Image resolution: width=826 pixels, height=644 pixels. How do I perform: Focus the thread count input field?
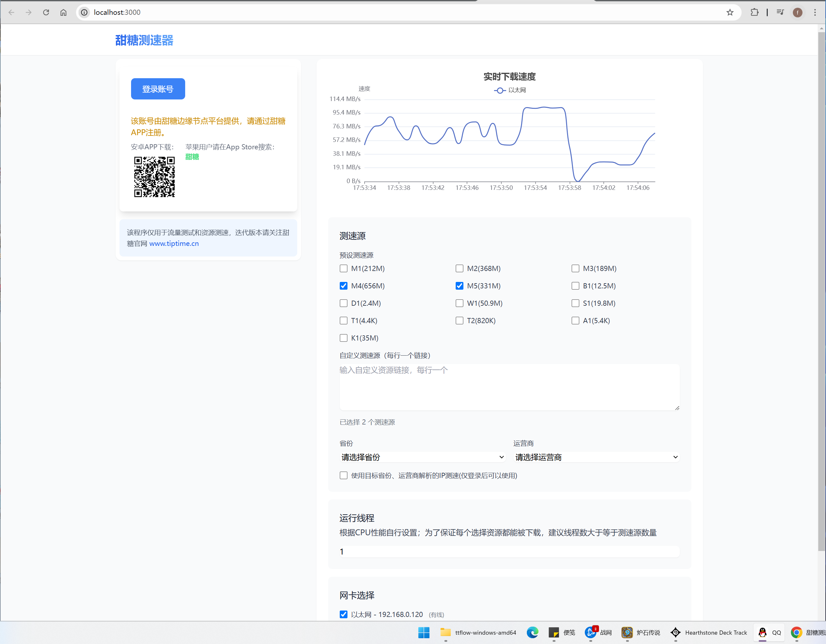click(509, 551)
